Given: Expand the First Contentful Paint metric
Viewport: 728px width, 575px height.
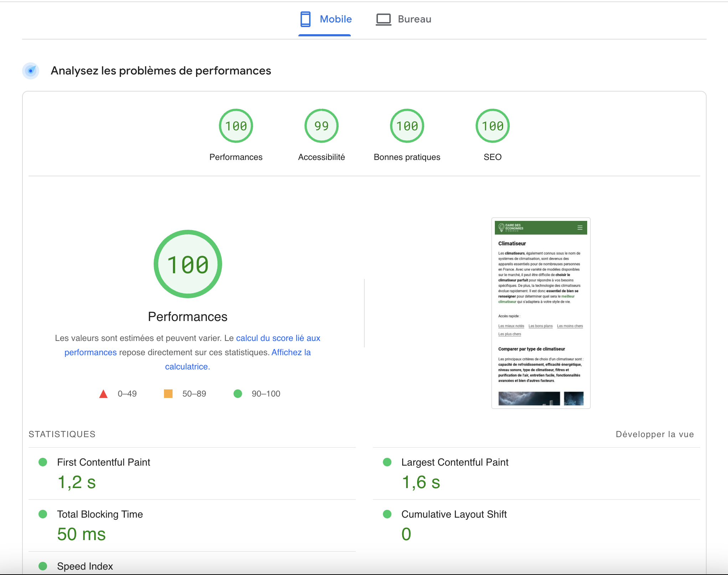Looking at the screenshot, I should coord(192,473).
